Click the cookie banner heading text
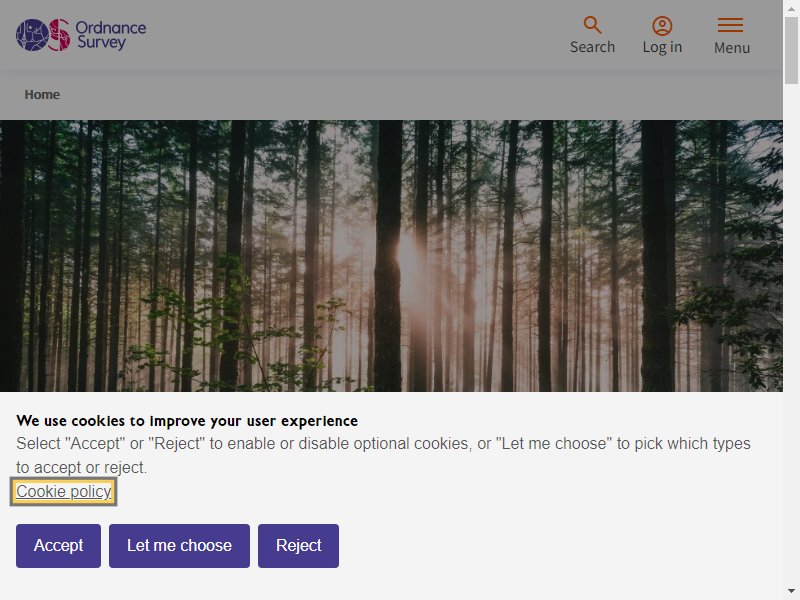 (x=187, y=421)
